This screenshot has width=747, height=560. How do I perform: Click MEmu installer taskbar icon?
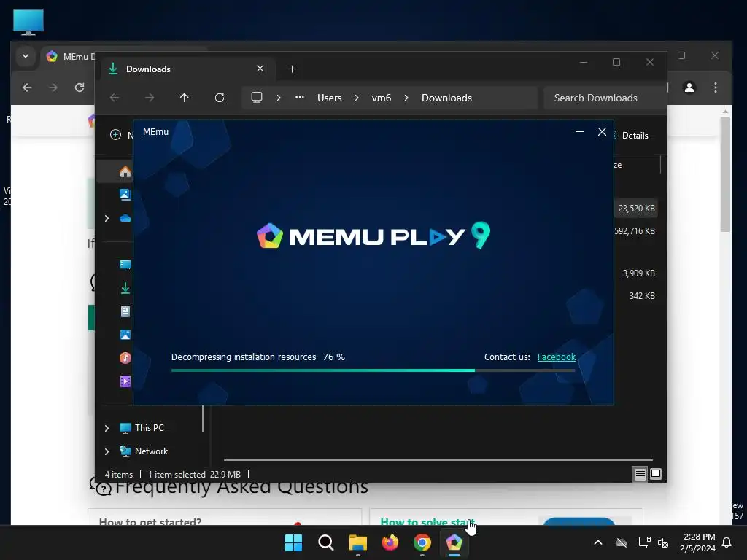click(x=454, y=542)
